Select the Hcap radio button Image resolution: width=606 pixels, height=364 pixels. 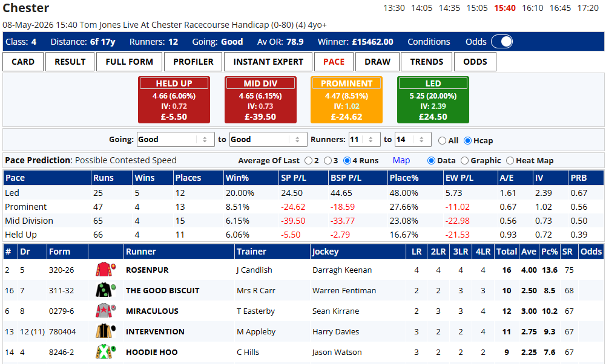pos(467,140)
